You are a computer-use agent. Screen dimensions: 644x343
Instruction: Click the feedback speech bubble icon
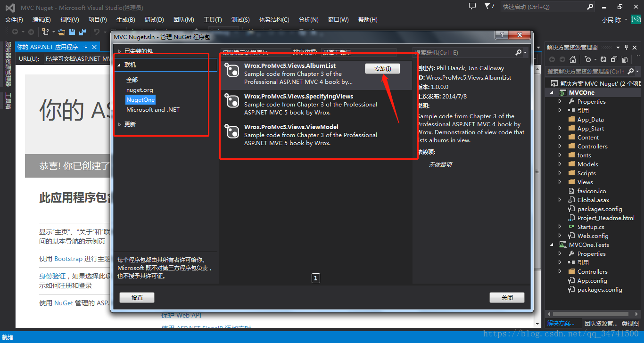(472, 6)
